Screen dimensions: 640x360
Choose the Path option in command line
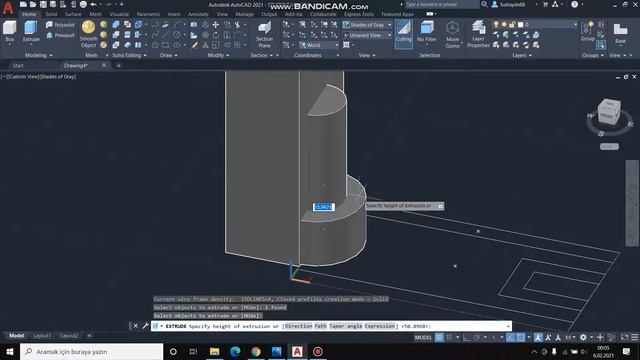[x=320, y=326]
